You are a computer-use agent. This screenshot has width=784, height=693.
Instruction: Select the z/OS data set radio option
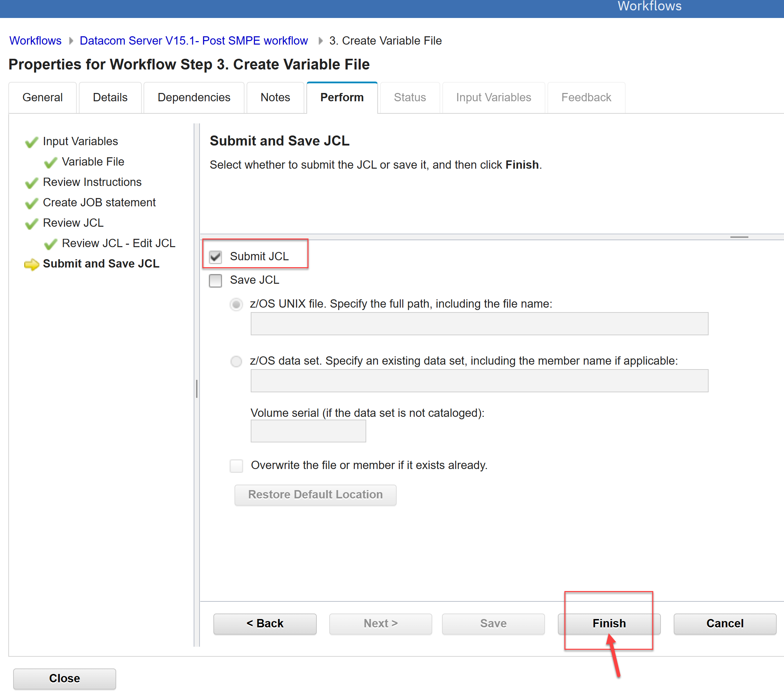[236, 361]
